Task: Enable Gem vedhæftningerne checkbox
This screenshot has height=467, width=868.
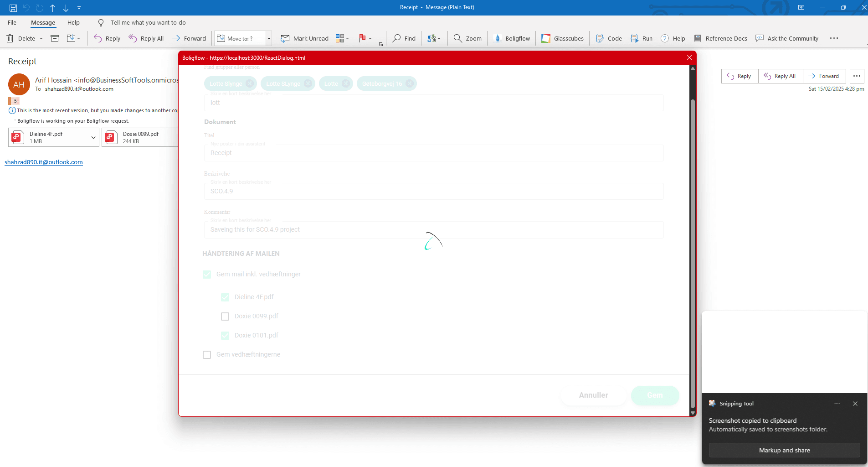Action: [207, 355]
